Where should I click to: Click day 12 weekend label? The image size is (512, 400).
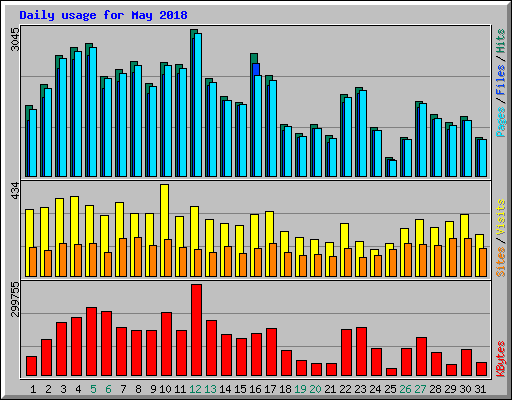click(x=195, y=389)
